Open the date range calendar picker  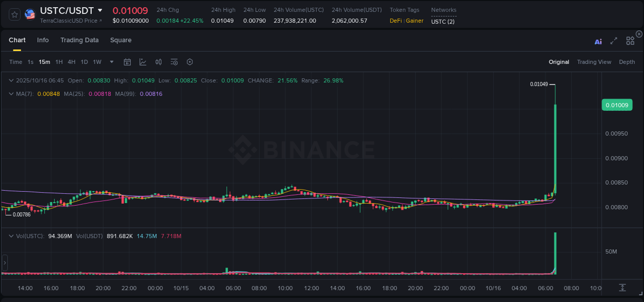tap(127, 62)
